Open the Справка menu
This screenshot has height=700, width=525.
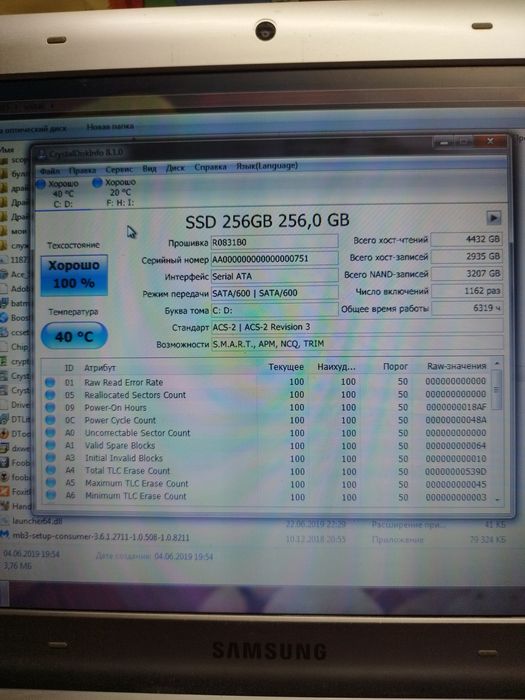point(210,167)
